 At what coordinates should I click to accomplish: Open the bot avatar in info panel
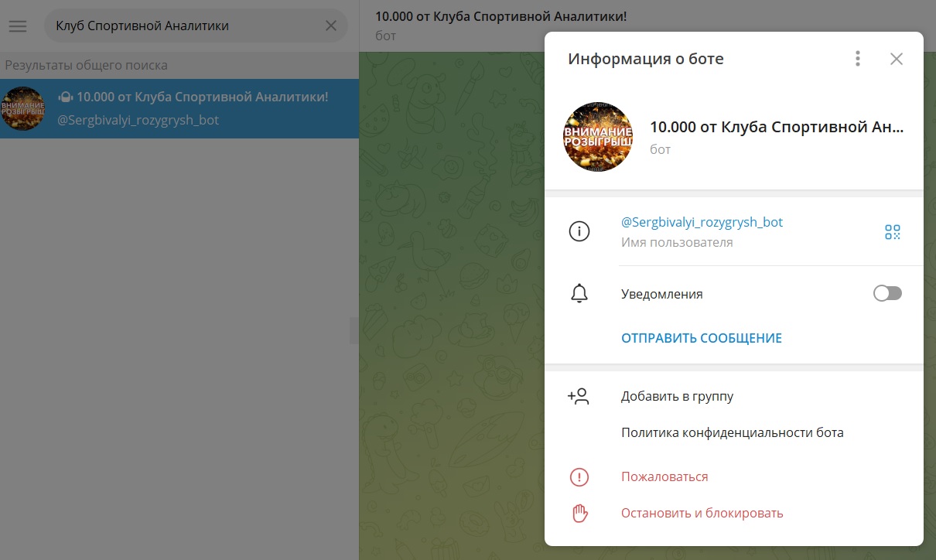click(598, 137)
